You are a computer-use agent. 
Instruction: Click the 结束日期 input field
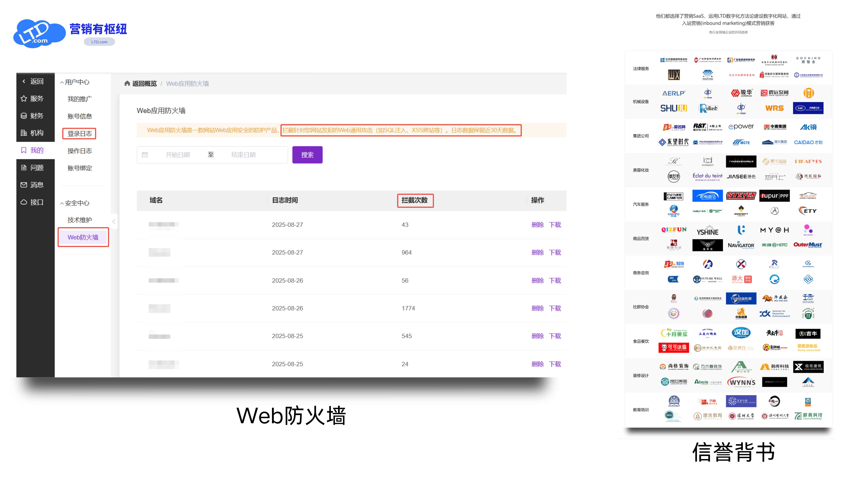pos(243,155)
